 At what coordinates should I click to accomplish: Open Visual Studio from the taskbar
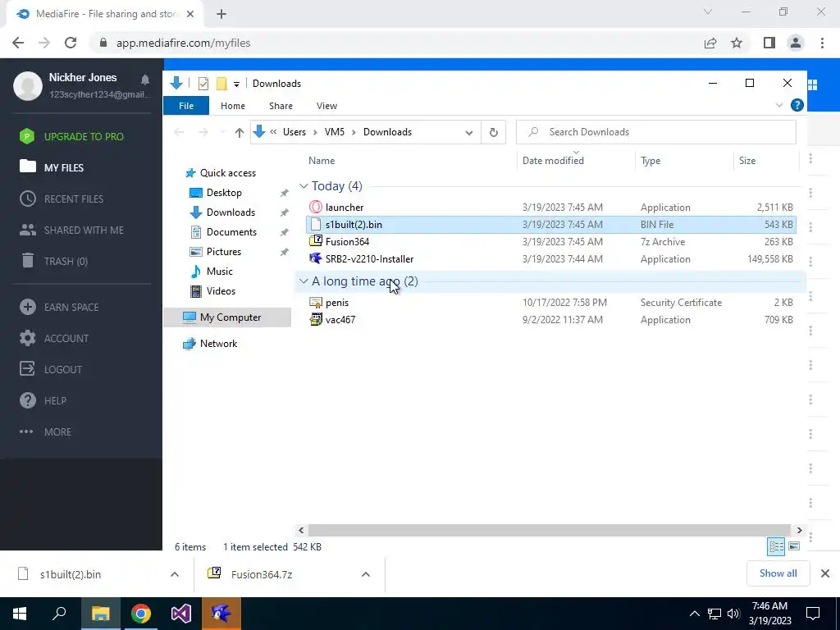pos(181,614)
